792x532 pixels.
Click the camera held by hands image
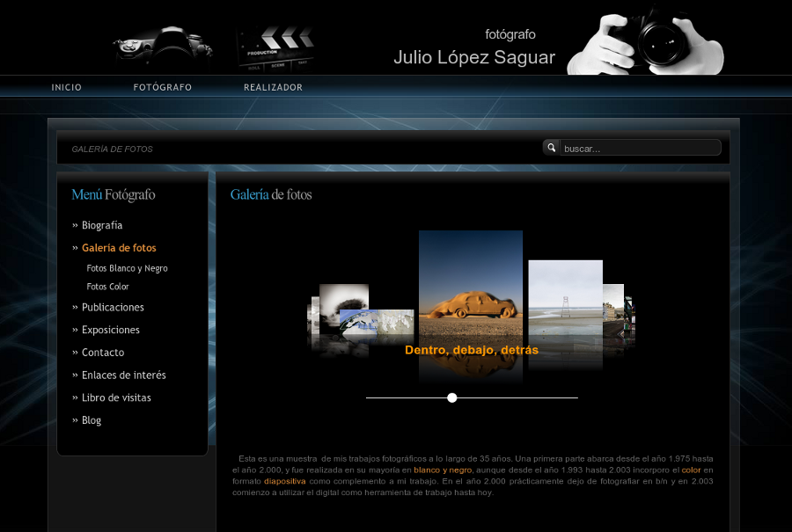coord(647,40)
